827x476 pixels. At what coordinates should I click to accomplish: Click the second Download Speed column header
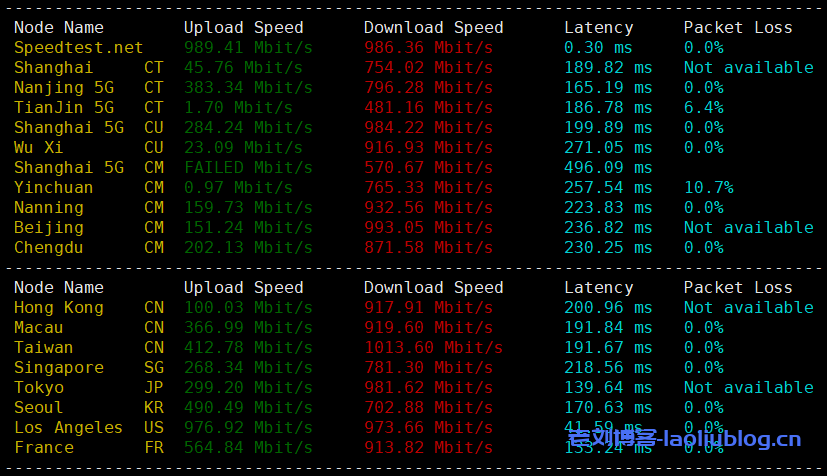pyautogui.click(x=434, y=288)
